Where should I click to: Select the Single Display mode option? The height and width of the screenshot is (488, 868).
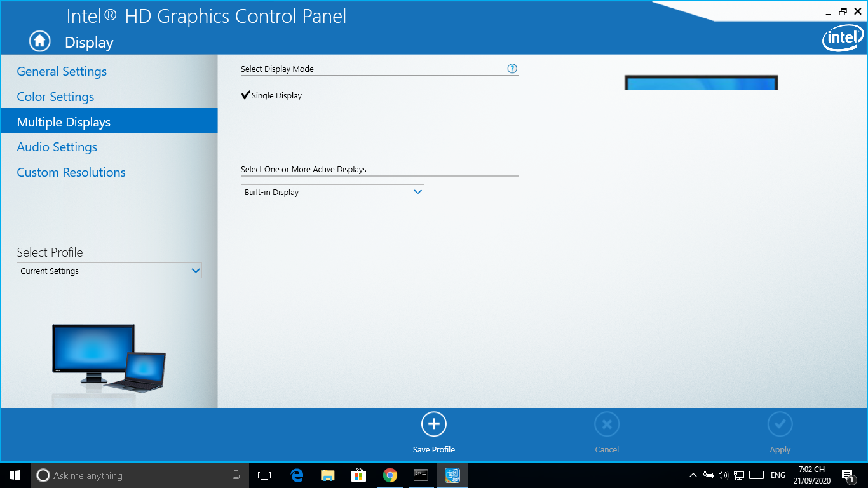272,96
